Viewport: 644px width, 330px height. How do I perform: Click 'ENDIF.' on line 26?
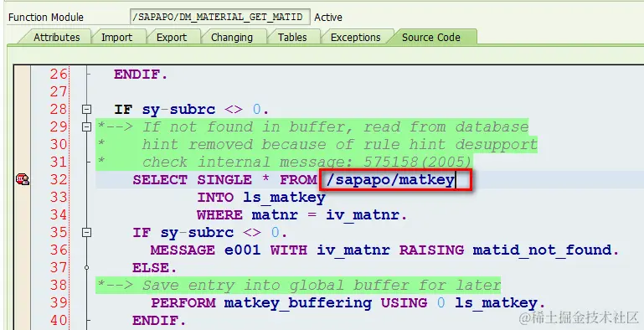click(x=141, y=75)
